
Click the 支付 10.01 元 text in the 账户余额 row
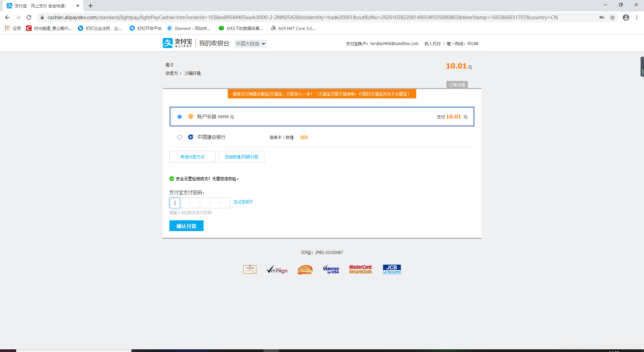[452, 117]
